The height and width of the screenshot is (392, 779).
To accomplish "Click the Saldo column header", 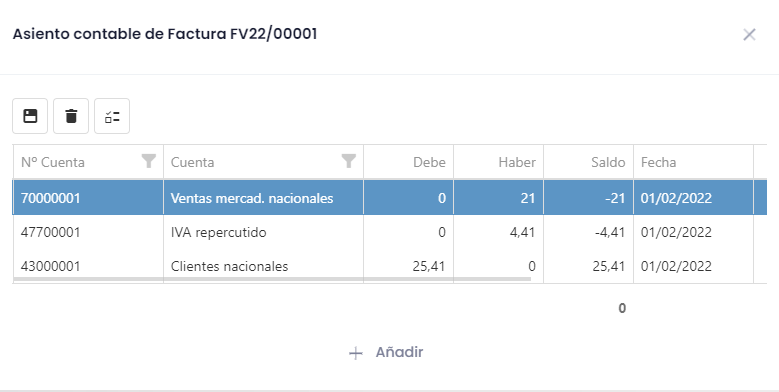I will coord(588,162).
